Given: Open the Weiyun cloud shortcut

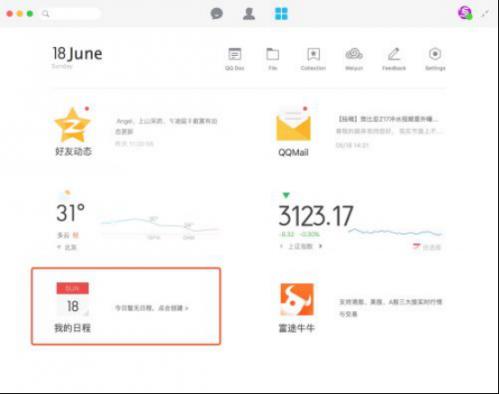Looking at the screenshot, I should (x=354, y=59).
